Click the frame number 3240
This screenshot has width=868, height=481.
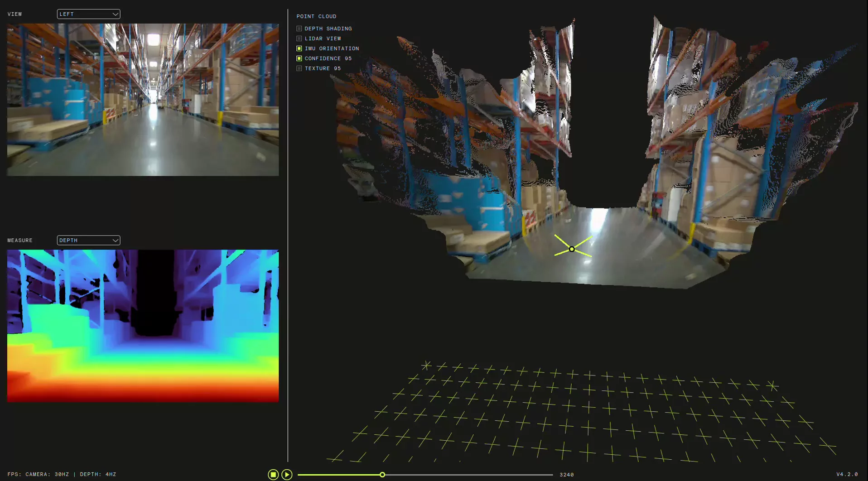point(567,475)
